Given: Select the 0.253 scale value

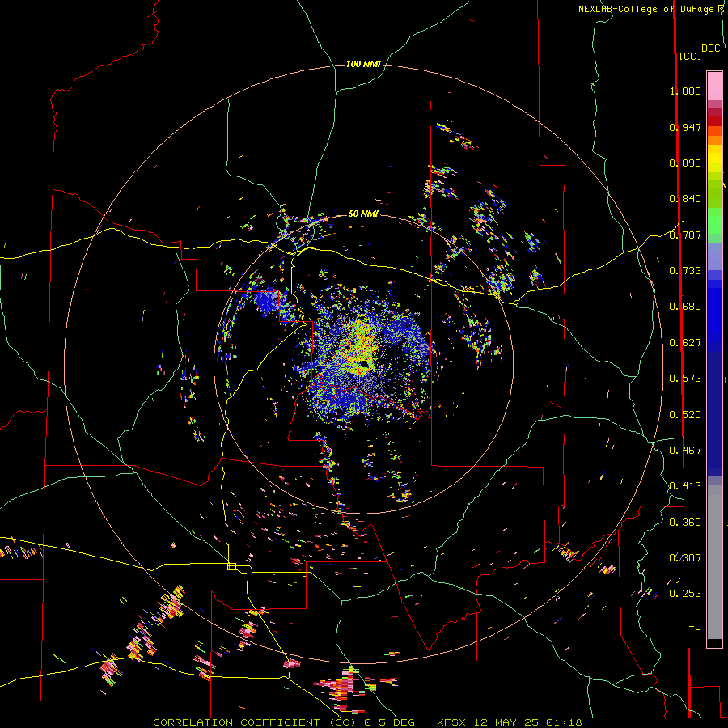Looking at the screenshot, I should tap(685, 594).
